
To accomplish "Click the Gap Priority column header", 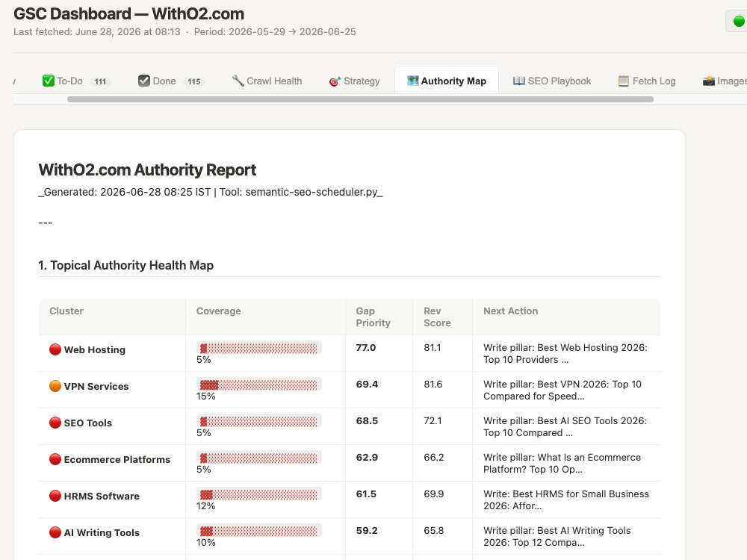I will (373, 317).
